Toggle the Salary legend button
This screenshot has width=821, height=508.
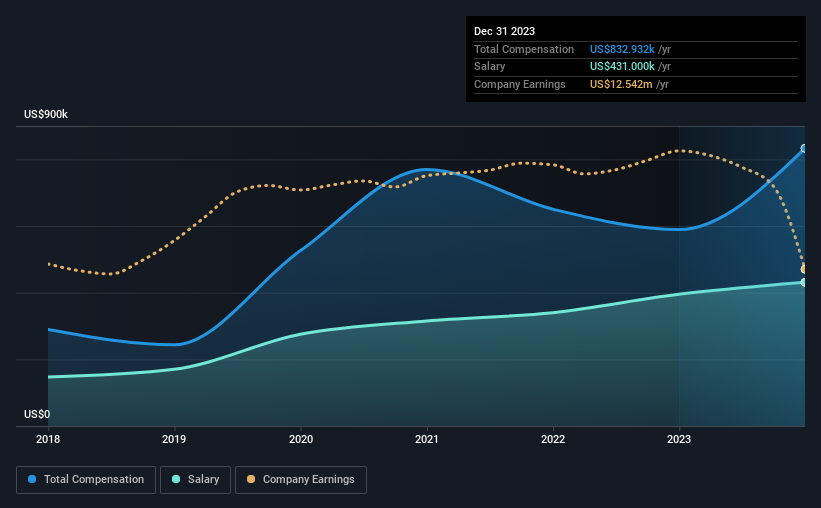195,480
